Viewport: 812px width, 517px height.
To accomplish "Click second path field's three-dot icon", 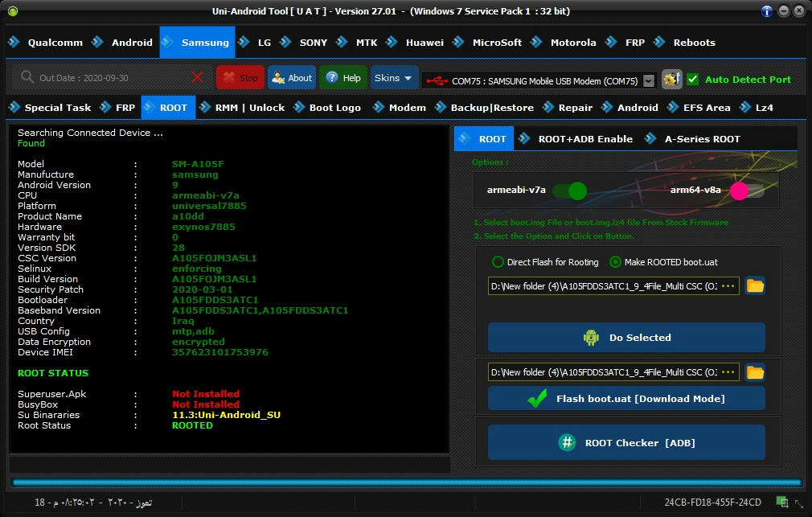I will click(x=728, y=372).
